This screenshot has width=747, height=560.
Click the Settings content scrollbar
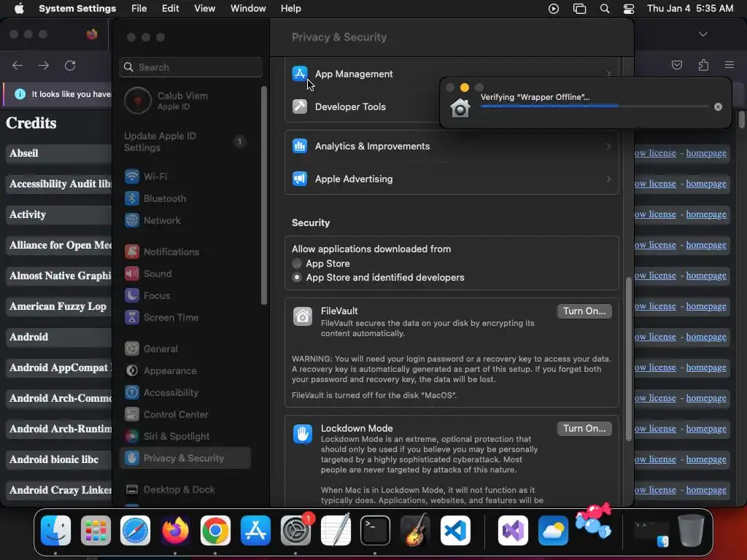[629, 359]
